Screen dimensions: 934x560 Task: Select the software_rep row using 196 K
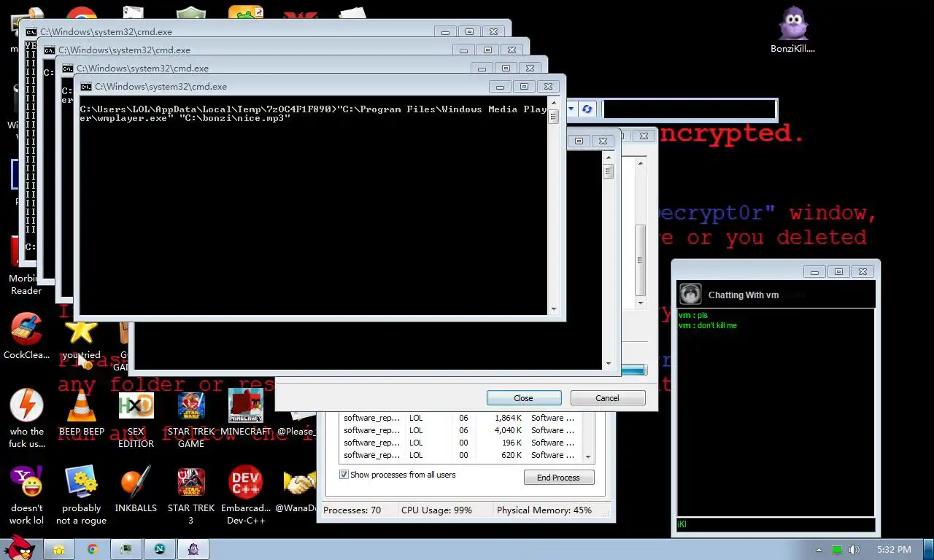pos(461,443)
